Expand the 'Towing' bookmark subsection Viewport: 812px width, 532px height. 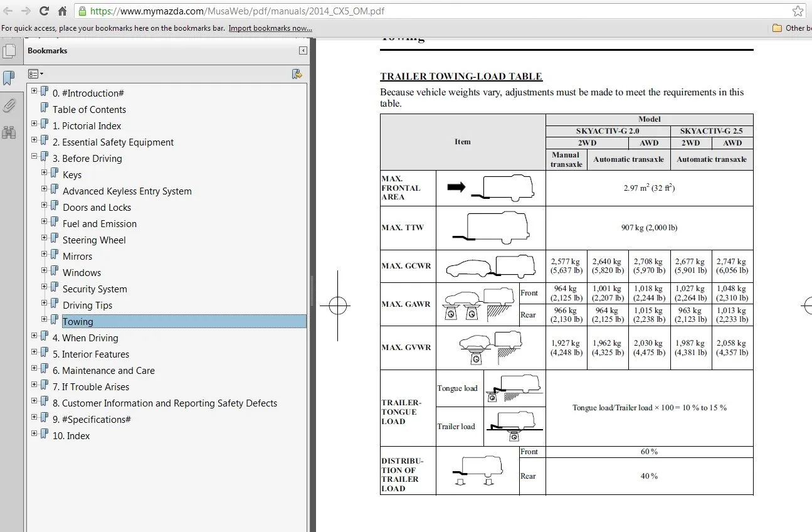(45, 319)
